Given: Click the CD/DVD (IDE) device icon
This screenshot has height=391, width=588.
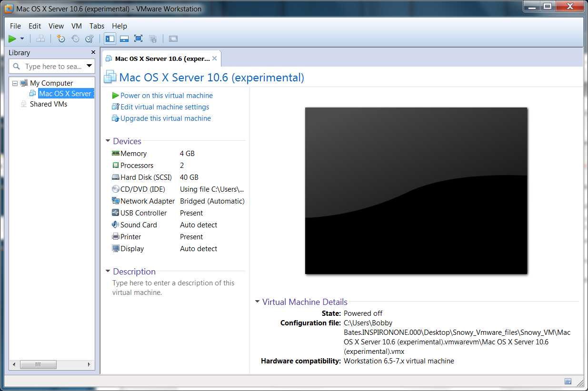Looking at the screenshot, I should click(116, 189).
